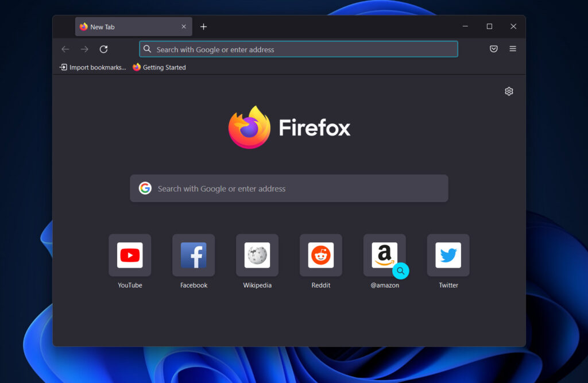Viewport: 588px width, 383px height.
Task: Select the New Tab tab
Action: (x=133, y=26)
